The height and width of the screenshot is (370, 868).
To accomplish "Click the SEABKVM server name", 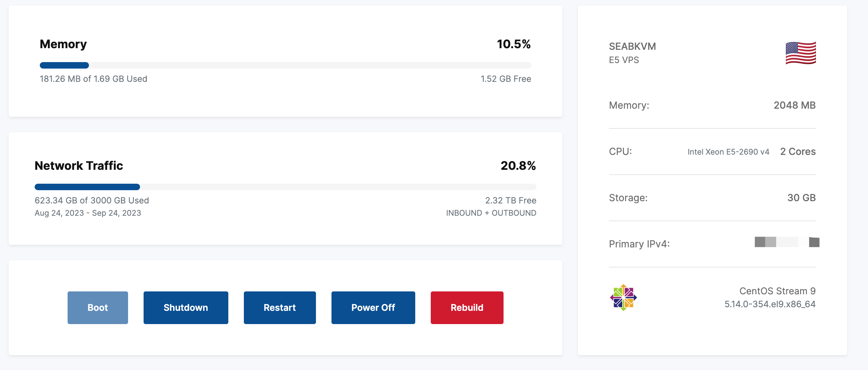I will pos(632,47).
